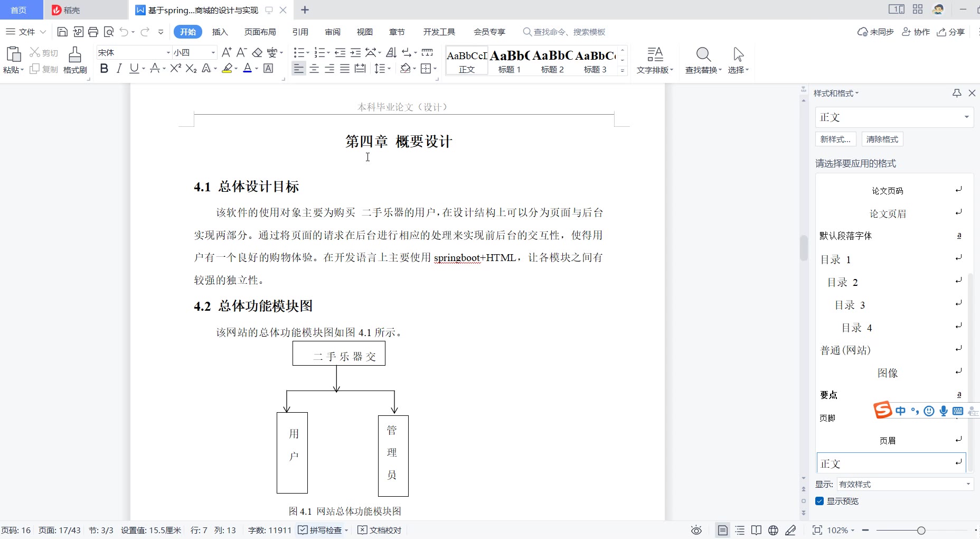Click 新样式 button
This screenshot has width=980, height=539.
(x=835, y=139)
